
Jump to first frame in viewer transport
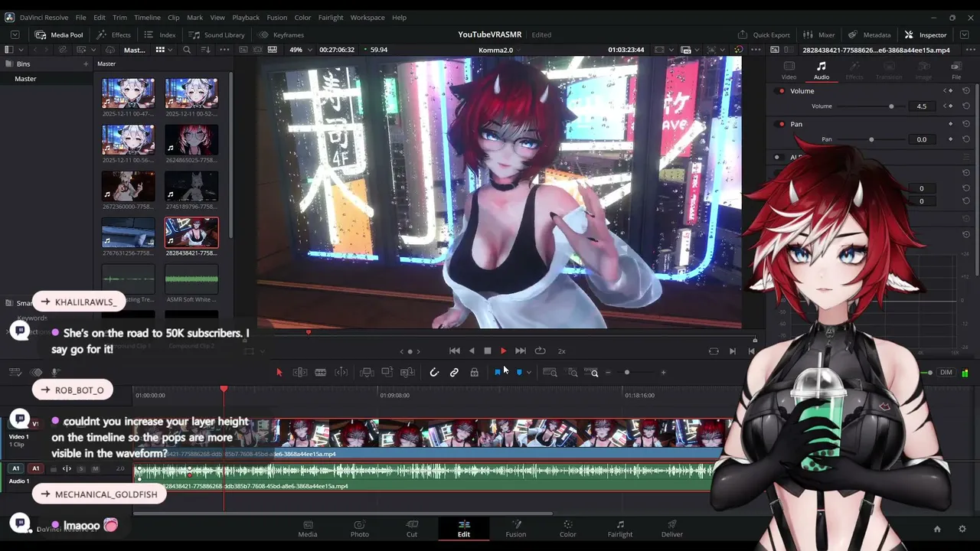click(455, 350)
